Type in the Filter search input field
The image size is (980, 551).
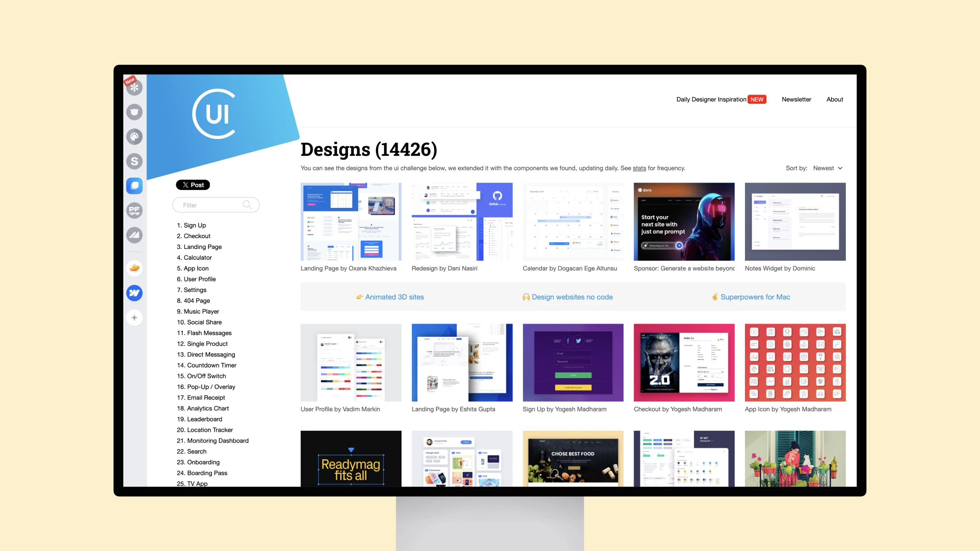(213, 205)
